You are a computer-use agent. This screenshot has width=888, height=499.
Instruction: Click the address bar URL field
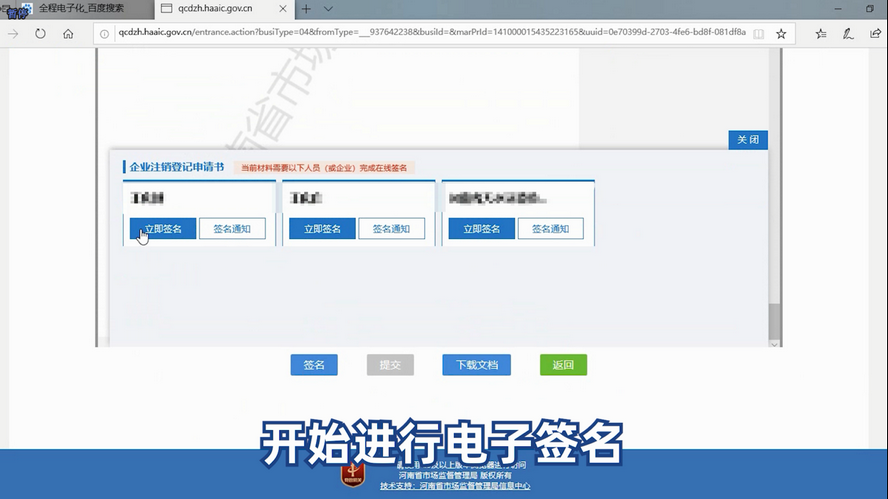click(432, 32)
